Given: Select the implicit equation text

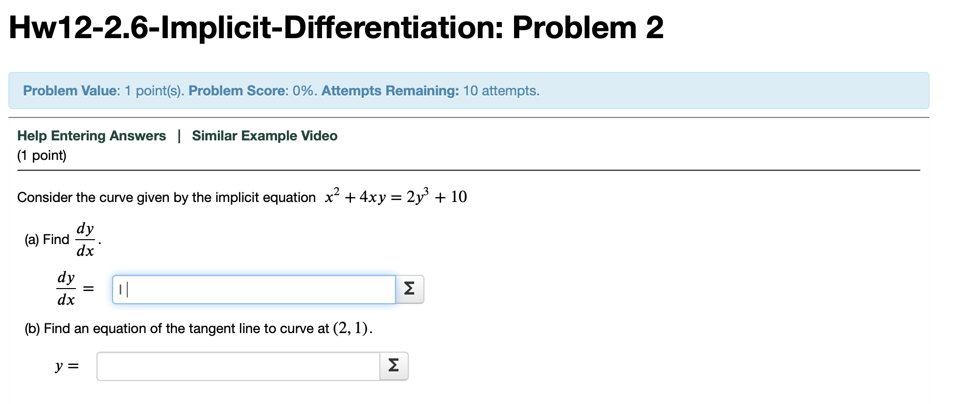Looking at the screenshot, I should click(396, 195).
